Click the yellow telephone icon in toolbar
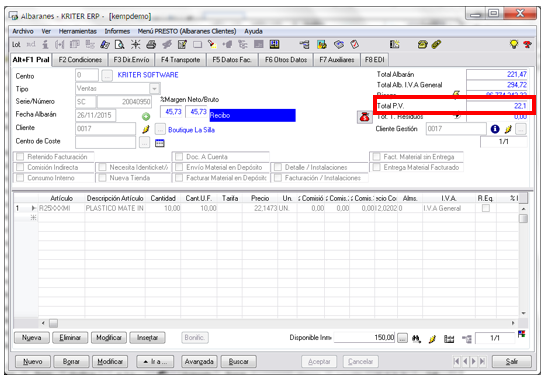 423,45
